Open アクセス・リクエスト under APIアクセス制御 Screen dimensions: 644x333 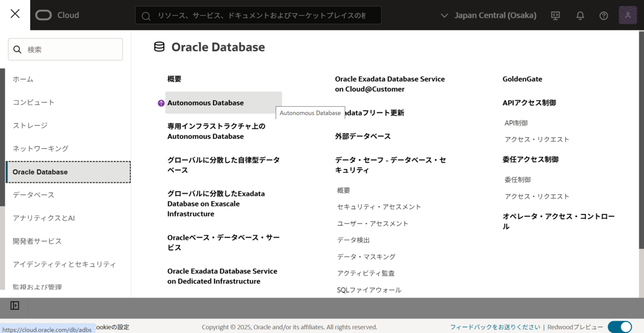pyautogui.click(x=537, y=139)
